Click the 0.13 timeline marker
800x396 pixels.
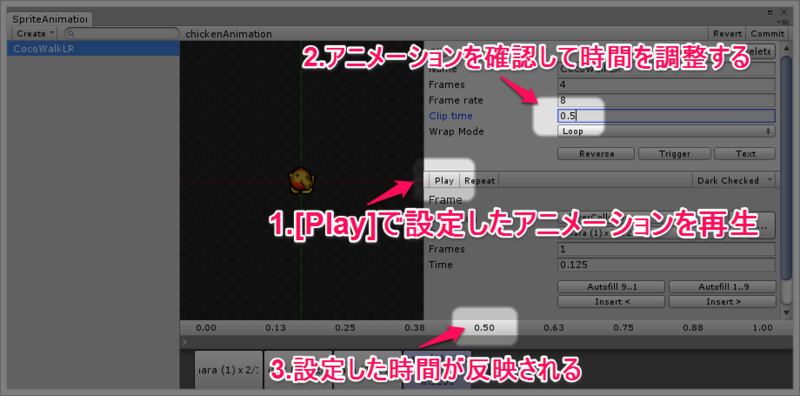pyautogui.click(x=276, y=328)
